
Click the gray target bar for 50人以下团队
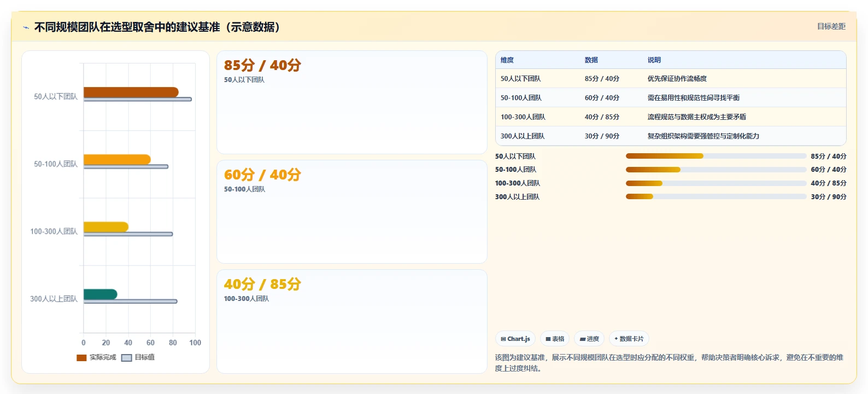click(x=137, y=99)
